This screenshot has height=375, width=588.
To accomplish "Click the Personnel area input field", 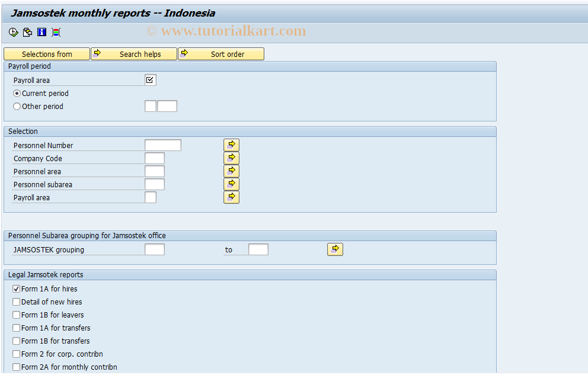I will pos(155,172).
